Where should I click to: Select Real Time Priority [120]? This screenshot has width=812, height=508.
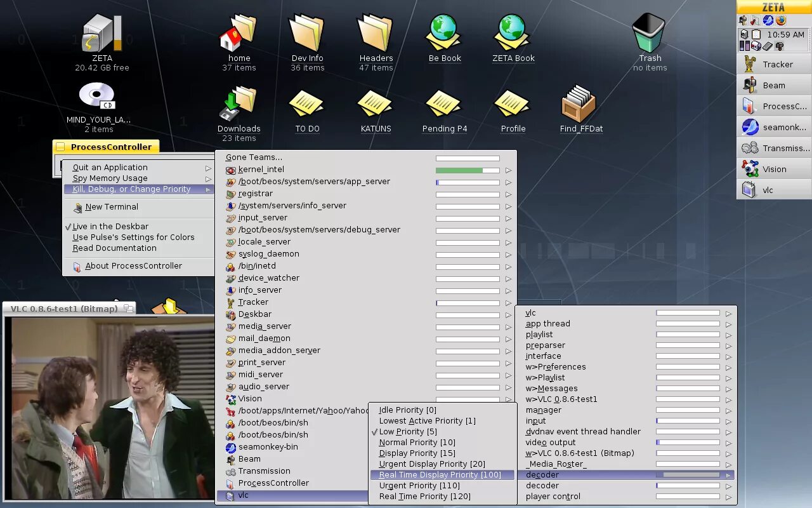(442, 496)
